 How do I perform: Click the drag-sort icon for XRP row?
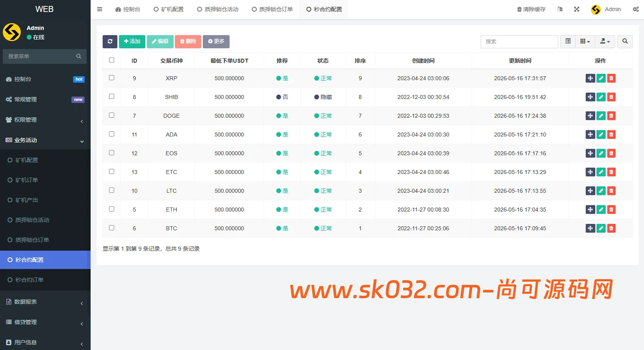pos(590,78)
